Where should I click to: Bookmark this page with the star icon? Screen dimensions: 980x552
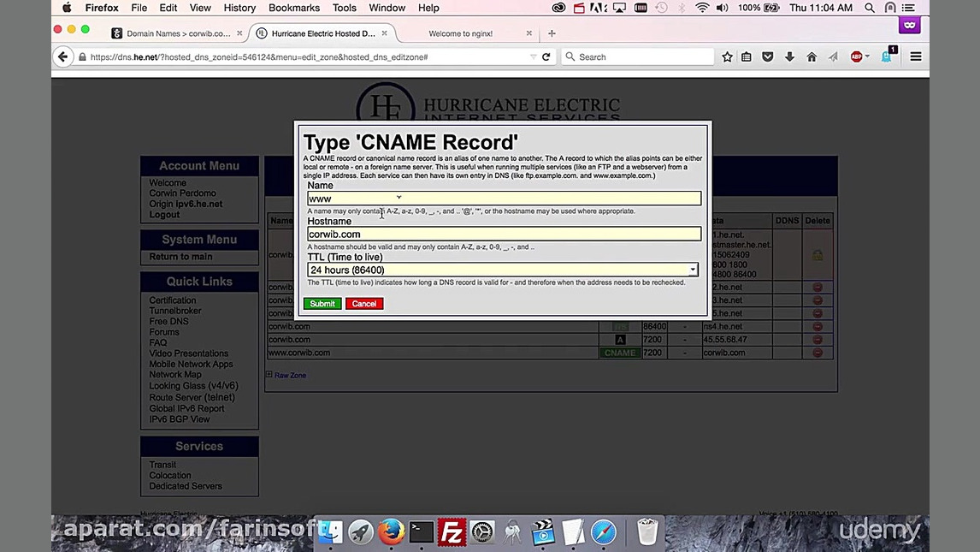727,56
